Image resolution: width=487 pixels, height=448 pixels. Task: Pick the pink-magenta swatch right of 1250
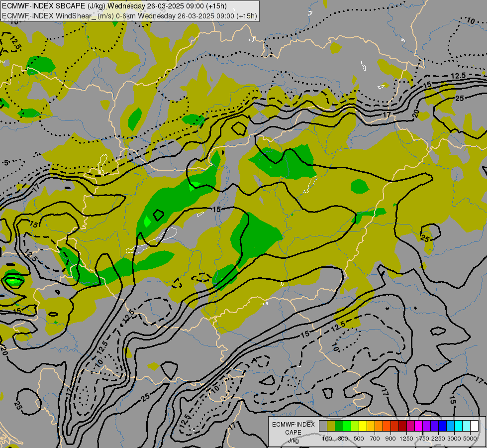(410, 426)
